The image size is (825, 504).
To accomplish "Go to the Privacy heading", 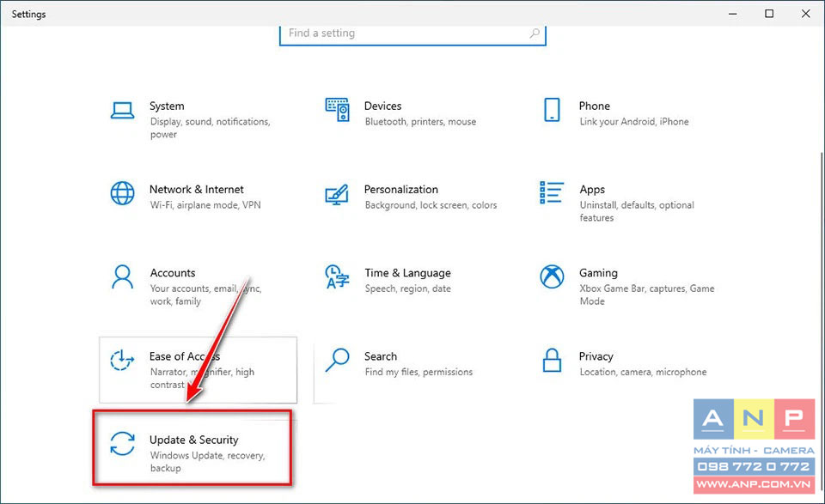I will coord(596,356).
